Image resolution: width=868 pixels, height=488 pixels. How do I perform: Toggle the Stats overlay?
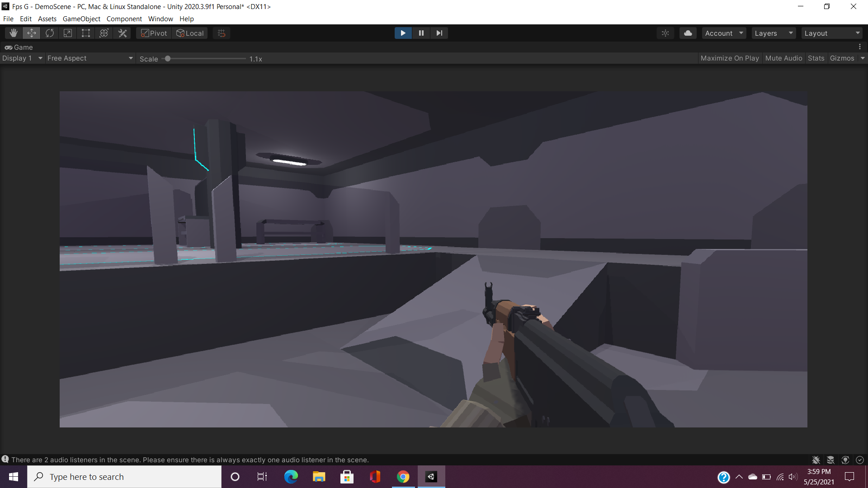[x=816, y=58]
